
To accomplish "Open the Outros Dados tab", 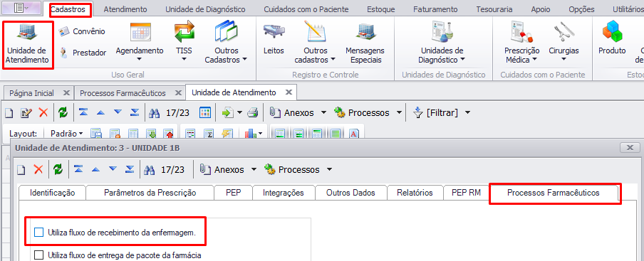I will 350,193.
